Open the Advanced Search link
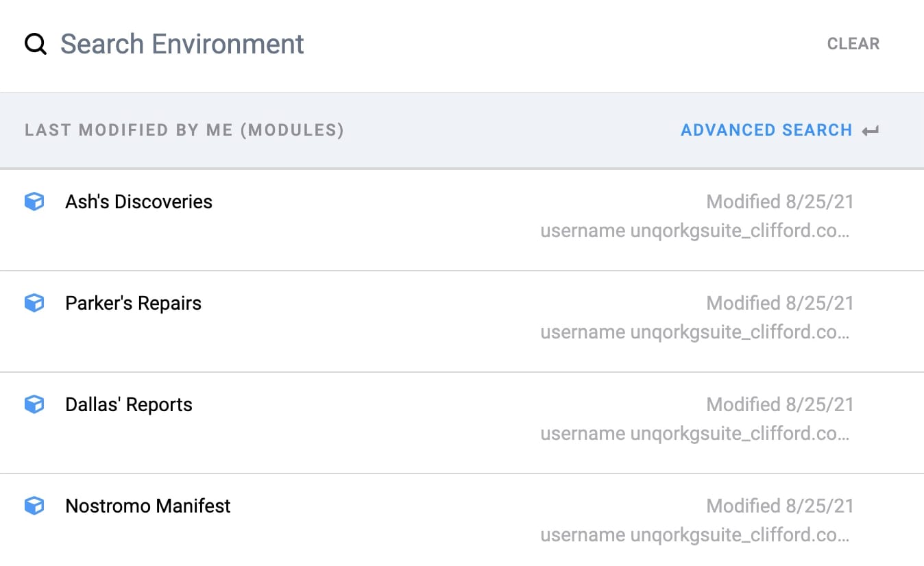This screenshot has width=924, height=566. click(x=766, y=130)
